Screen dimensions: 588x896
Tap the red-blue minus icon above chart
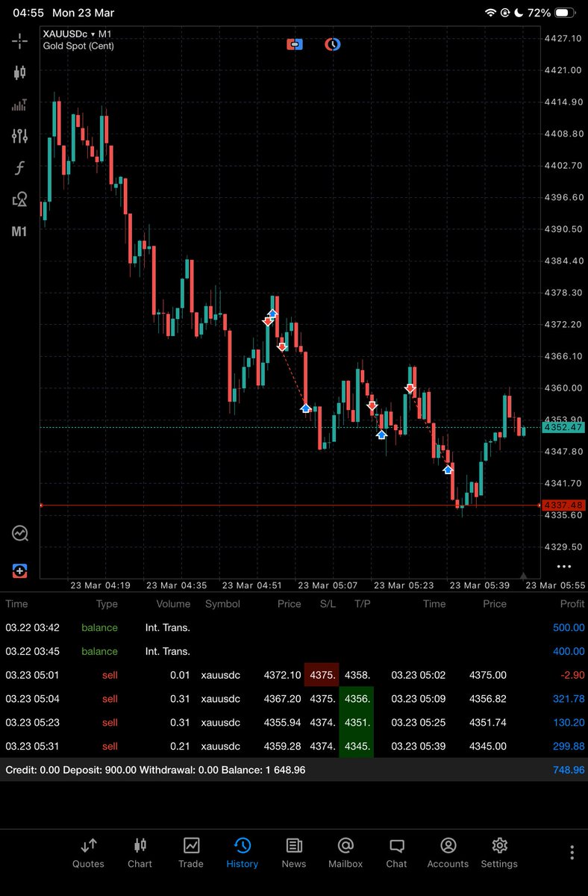tap(295, 44)
